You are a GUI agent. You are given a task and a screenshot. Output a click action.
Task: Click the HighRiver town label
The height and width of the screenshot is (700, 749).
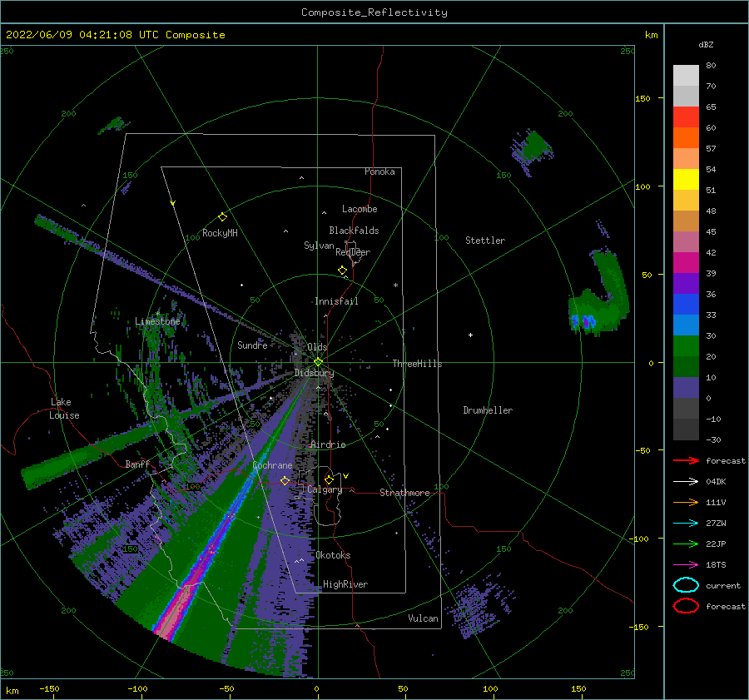coord(345,584)
